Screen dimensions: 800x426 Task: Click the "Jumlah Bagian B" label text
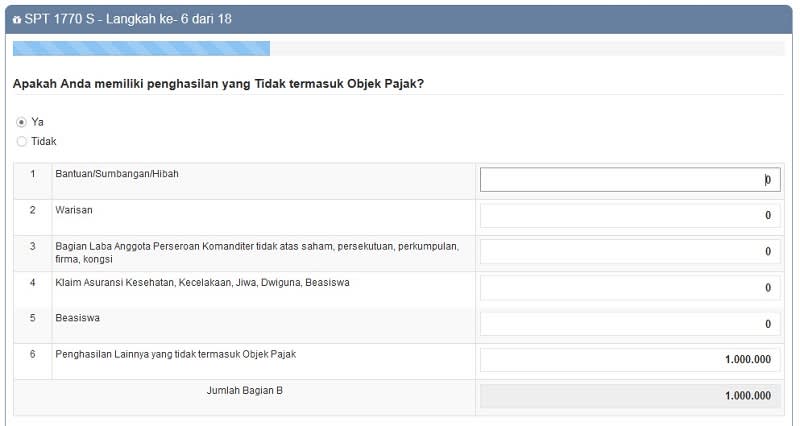pyautogui.click(x=244, y=390)
